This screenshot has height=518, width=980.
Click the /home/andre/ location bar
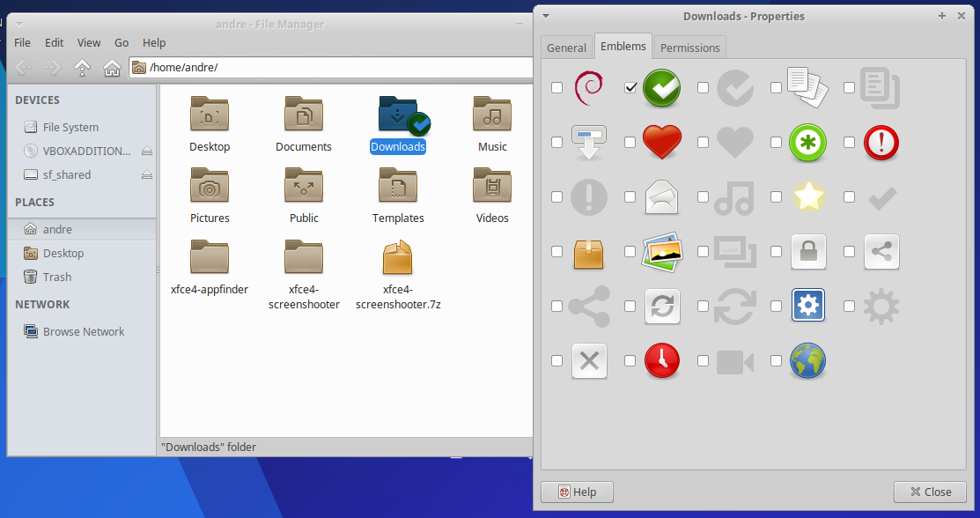(335, 67)
